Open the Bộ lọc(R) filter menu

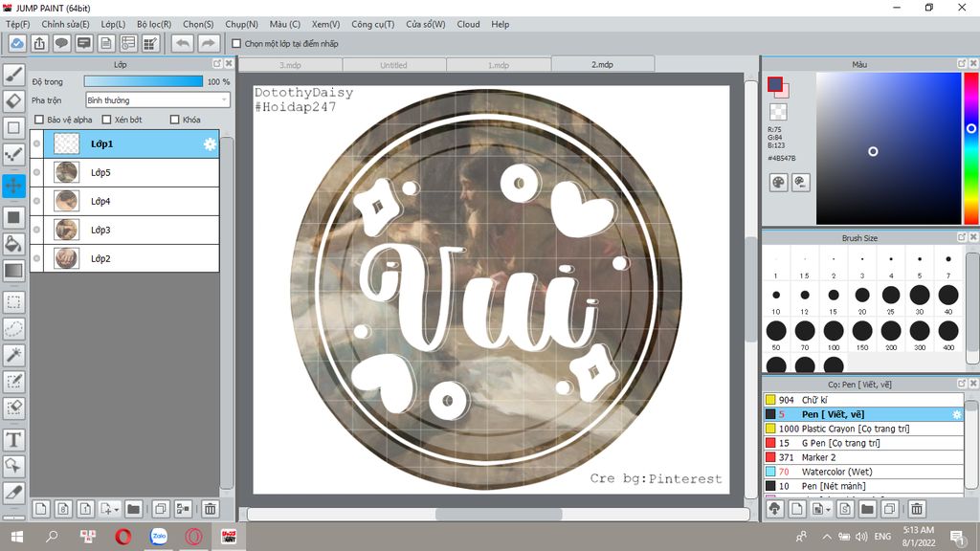[x=154, y=24]
